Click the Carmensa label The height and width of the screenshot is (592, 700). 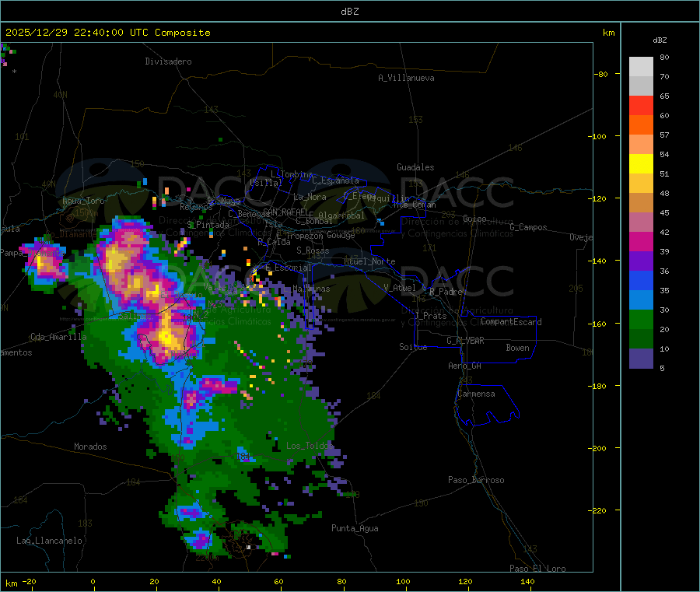coord(476,394)
